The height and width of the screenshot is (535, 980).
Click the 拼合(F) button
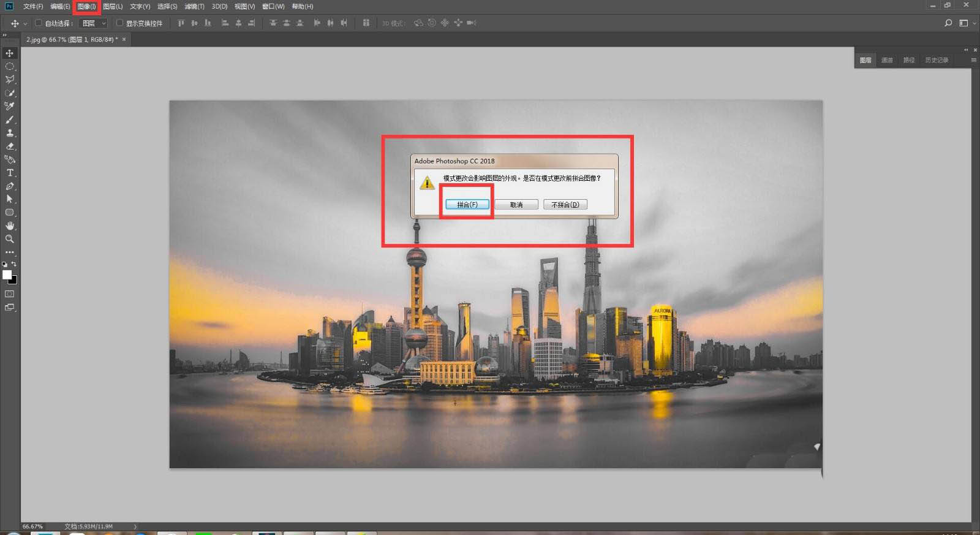click(467, 205)
